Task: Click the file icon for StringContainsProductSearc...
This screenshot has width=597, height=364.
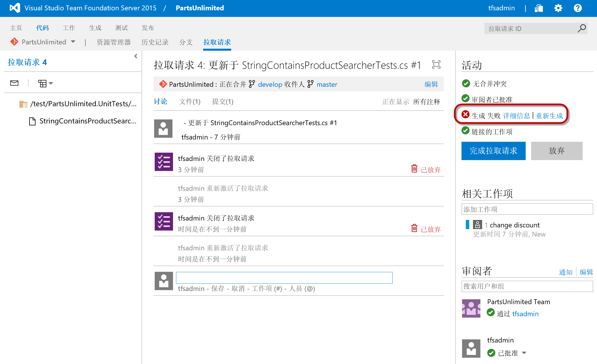Action: coord(32,121)
